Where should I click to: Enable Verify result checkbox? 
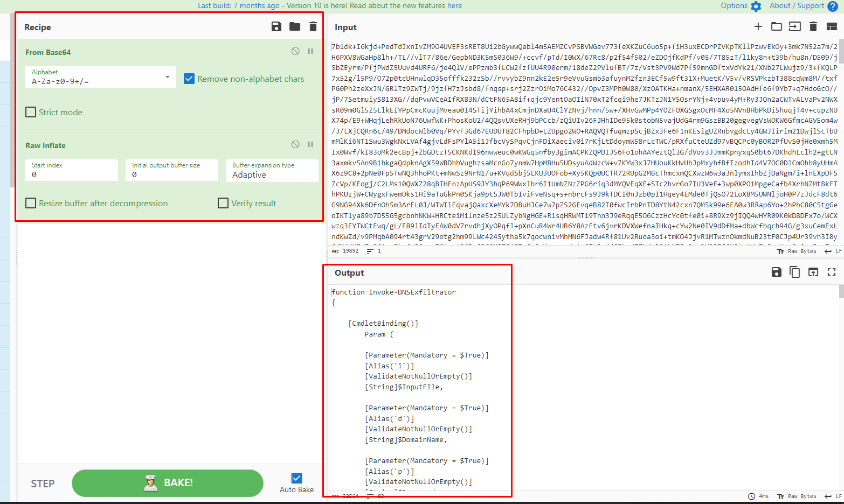pyautogui.click(x=223, y=203)
